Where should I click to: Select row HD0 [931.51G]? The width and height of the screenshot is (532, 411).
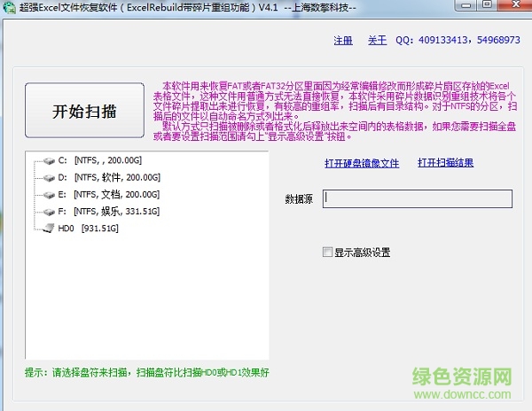click(88, 229)
